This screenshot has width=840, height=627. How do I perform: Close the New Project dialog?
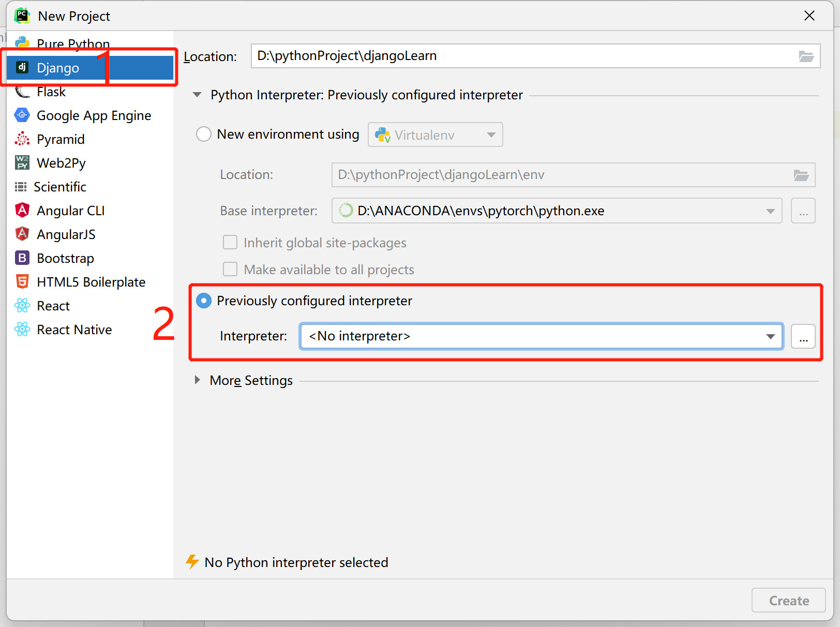coord(809,16)
